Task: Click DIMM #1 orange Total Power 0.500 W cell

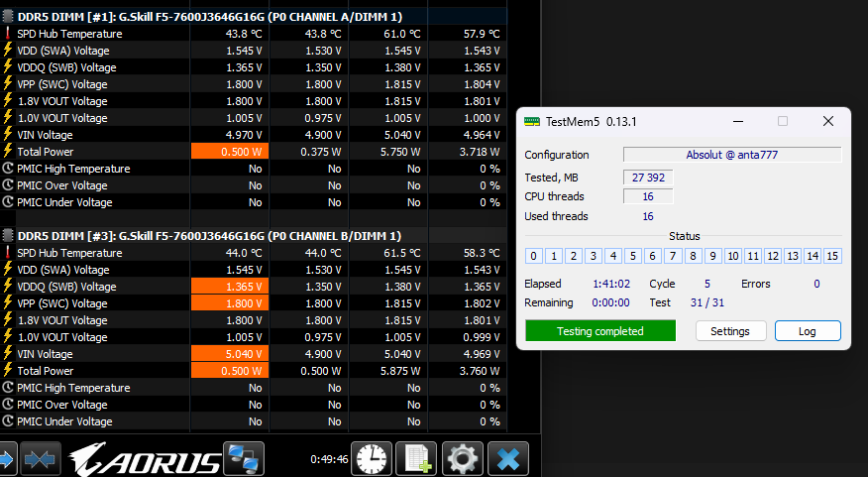Action: point(230,152)
